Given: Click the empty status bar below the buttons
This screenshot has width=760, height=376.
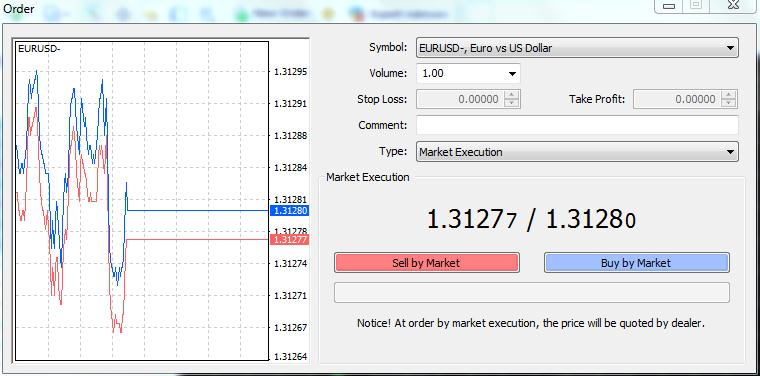Looking at the screenshot, I should (x=532, y=292).
